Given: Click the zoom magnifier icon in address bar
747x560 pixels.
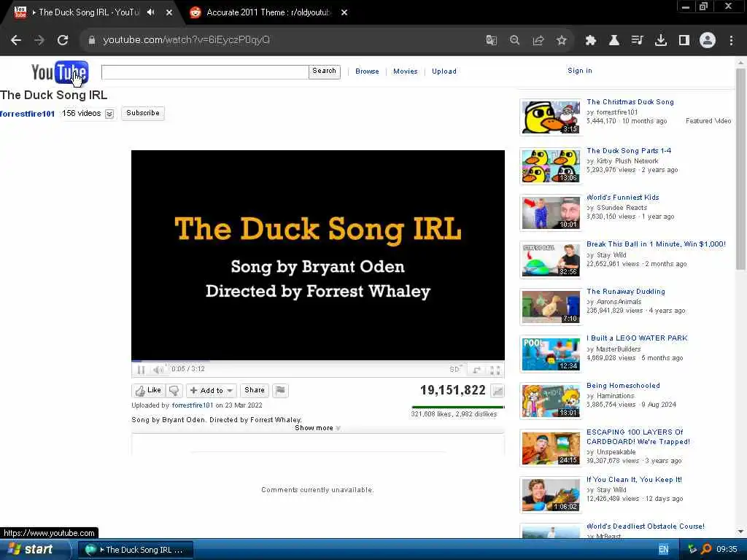Looking at the screenshot, I should click(514, 40).
